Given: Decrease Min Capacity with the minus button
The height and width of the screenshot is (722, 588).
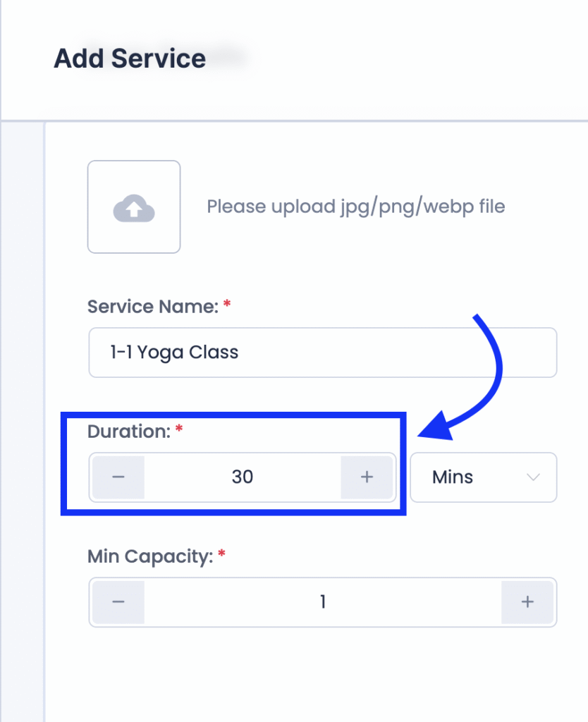Looking at the screenshot, I should click(118, 602).
